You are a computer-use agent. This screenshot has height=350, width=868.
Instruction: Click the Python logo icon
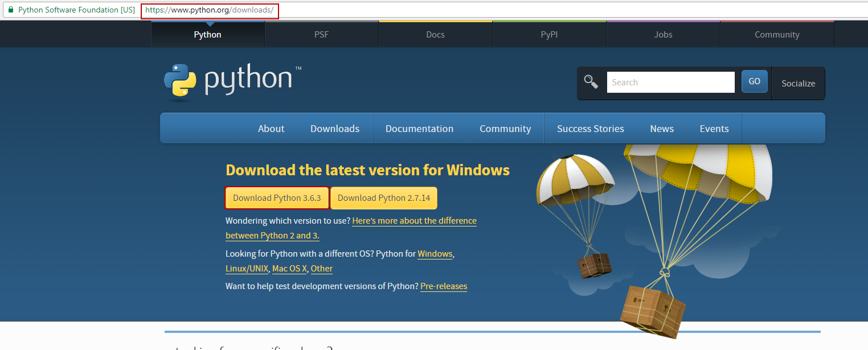(180, 82)
